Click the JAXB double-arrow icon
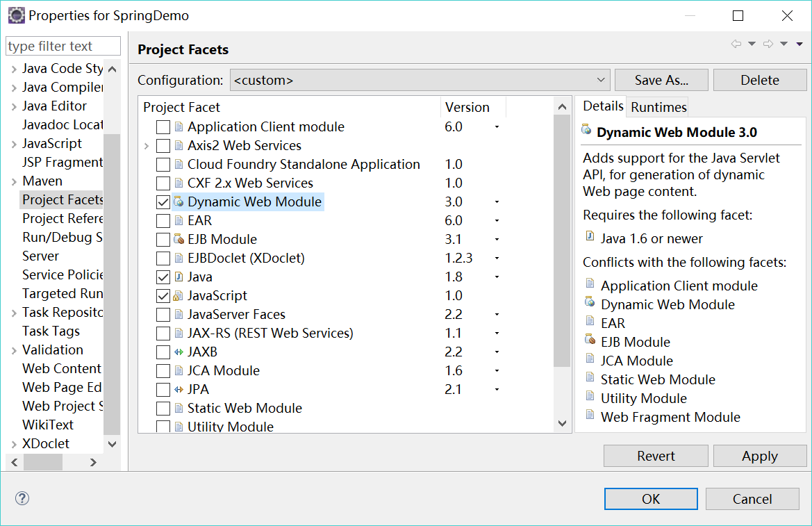The width and height of the screenshot is (812, 526). (x=178, y=352)
